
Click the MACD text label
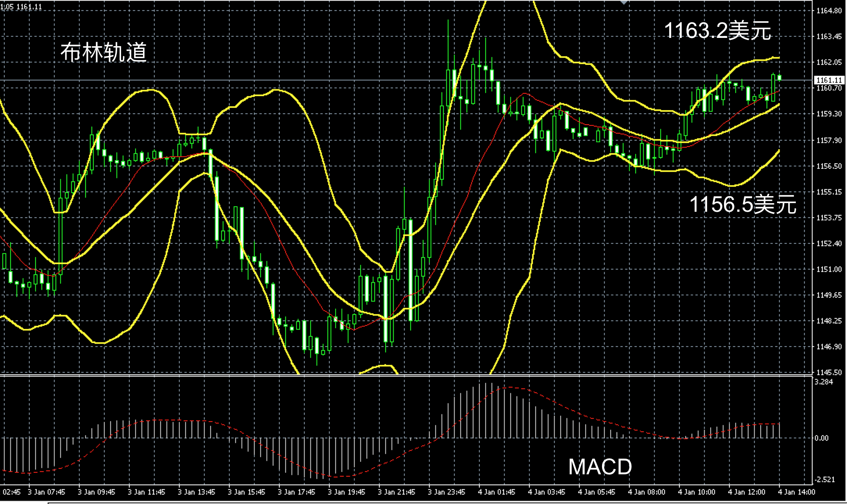(600, 466)
